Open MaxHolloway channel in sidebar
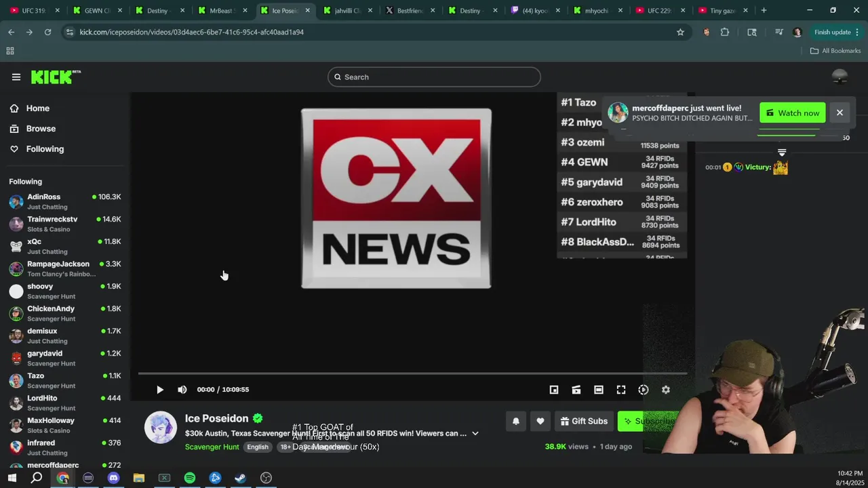 click(65, 425)
